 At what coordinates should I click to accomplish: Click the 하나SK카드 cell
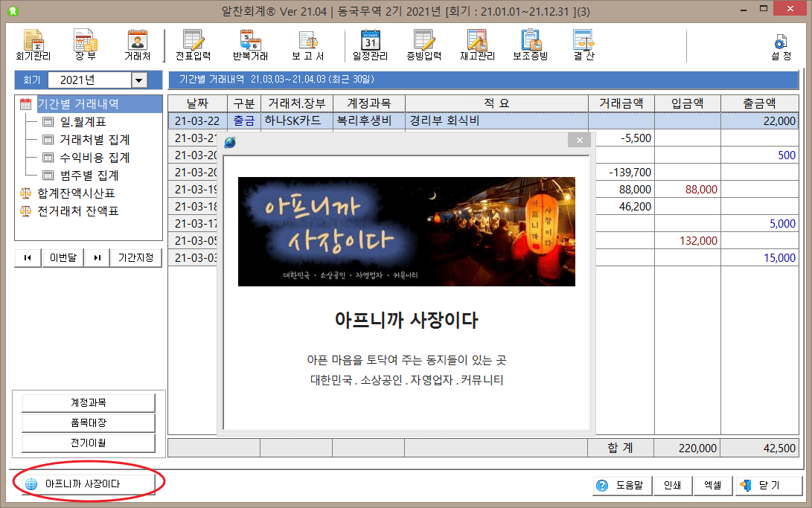tap(297, 121)
